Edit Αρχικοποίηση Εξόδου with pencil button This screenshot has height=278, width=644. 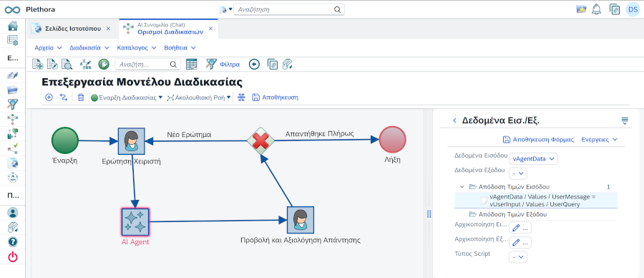tap(520, 242)
